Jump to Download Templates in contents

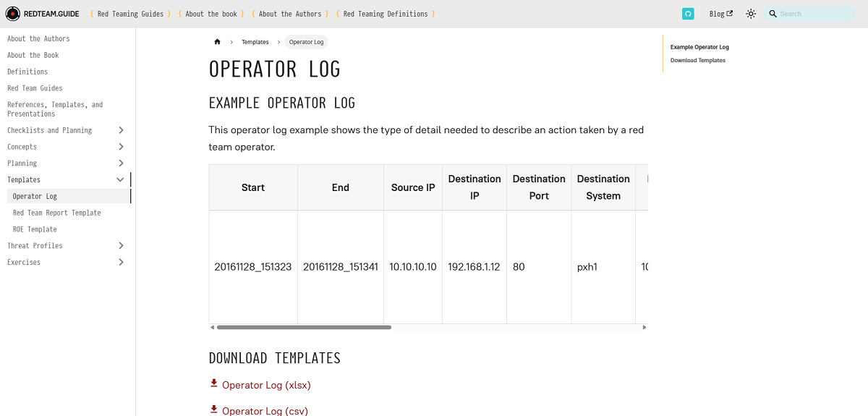[x=698, y=61]
